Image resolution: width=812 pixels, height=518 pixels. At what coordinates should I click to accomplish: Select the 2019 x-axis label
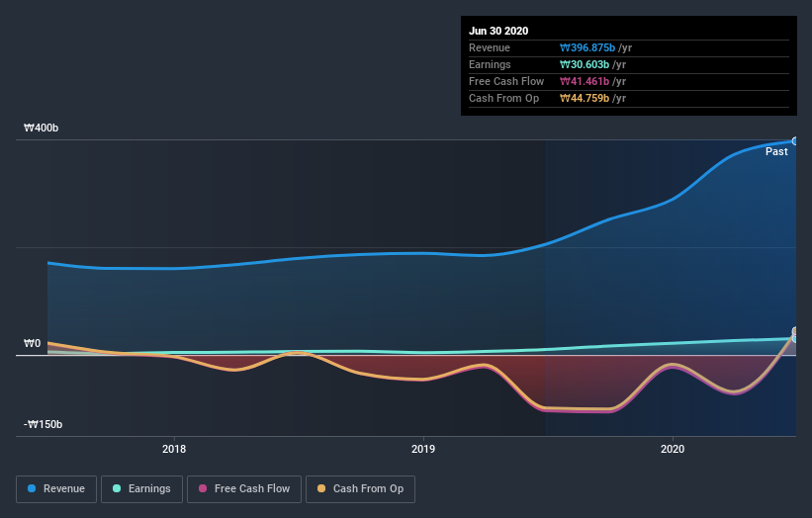[423, 449]
